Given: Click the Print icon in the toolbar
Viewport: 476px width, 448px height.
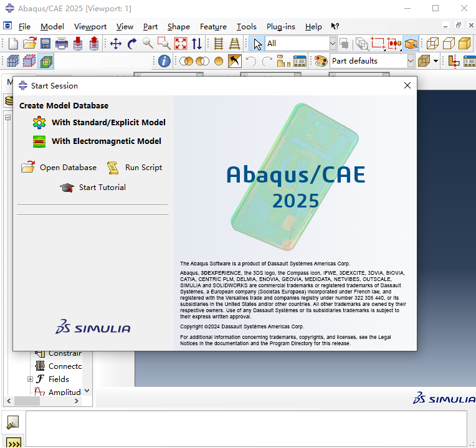Looking at the screenshot, I should (x=62, y=44).
